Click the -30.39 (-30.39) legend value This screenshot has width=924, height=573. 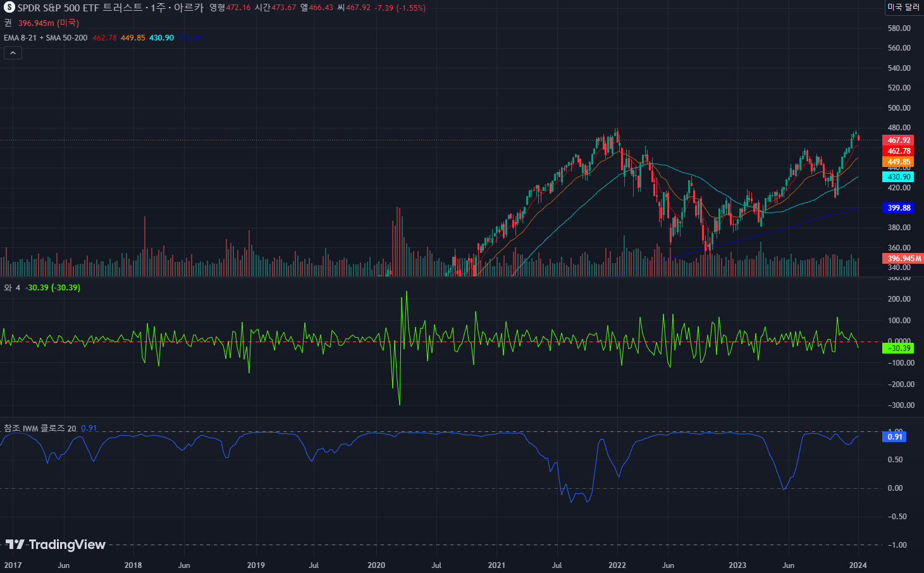pyautogui.click(x=52, y=288)
